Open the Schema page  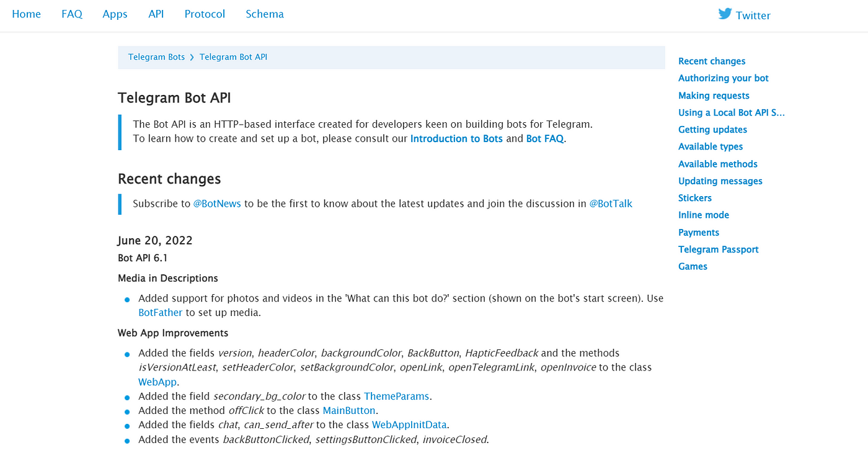click(265, 14)
